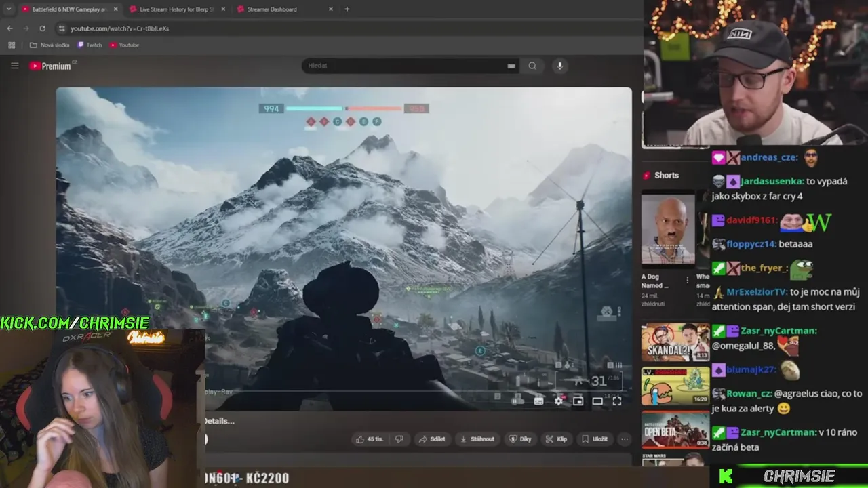Like the video with 45 tis. button
Viewport: 868px width, 488px height.
click(x=370, y=439)
